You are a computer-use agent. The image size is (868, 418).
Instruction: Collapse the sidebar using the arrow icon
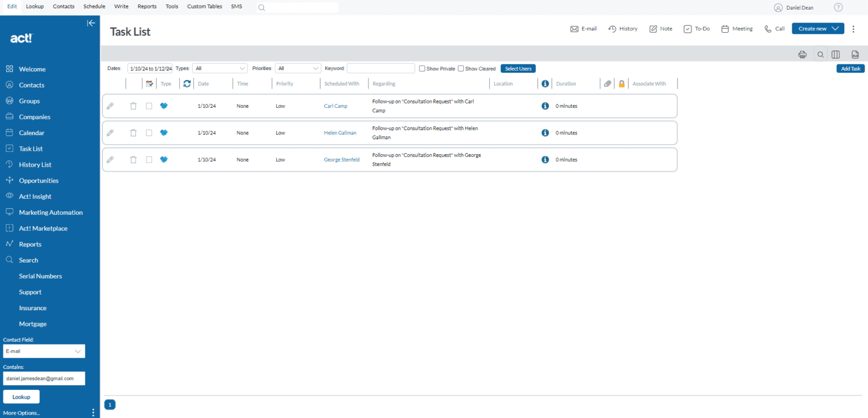point(91,23)
